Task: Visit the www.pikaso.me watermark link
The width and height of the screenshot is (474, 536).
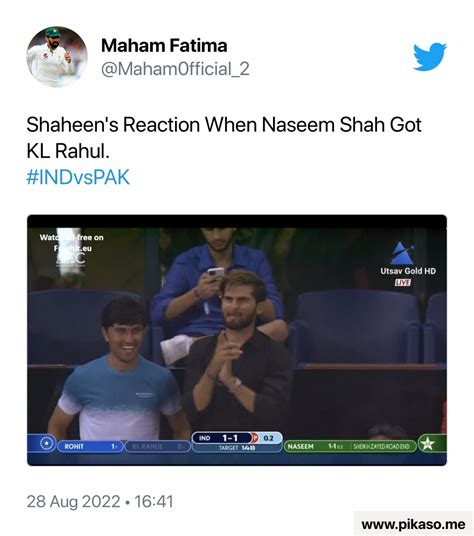Action: (x=413, y=524)
